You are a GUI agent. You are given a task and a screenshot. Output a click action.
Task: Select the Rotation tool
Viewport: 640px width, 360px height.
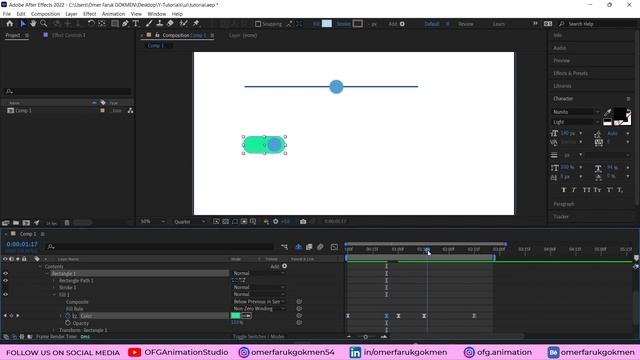click(91, 24)
